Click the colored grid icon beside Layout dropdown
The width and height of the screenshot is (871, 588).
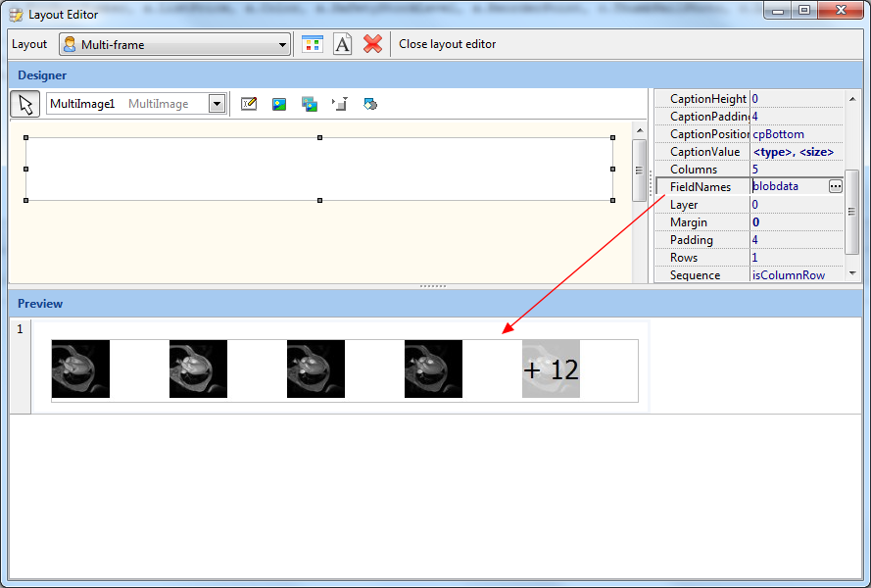tap(313, 44)
